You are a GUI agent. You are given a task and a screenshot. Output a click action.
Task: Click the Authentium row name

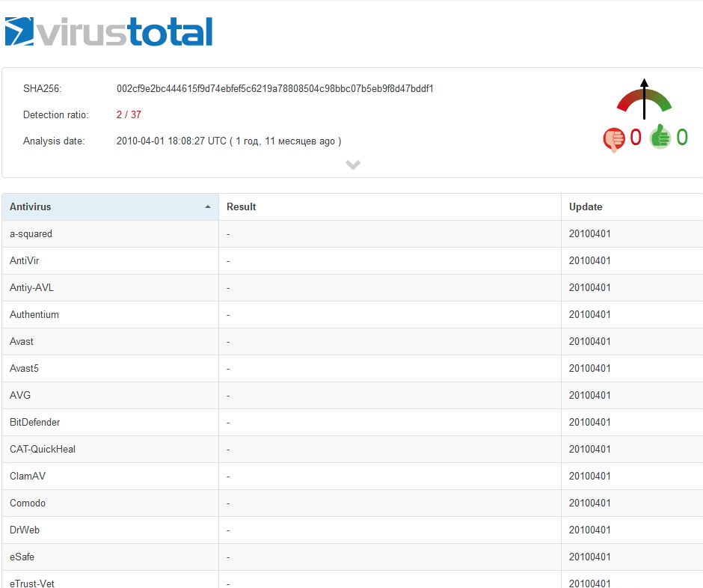coord(34,314)
